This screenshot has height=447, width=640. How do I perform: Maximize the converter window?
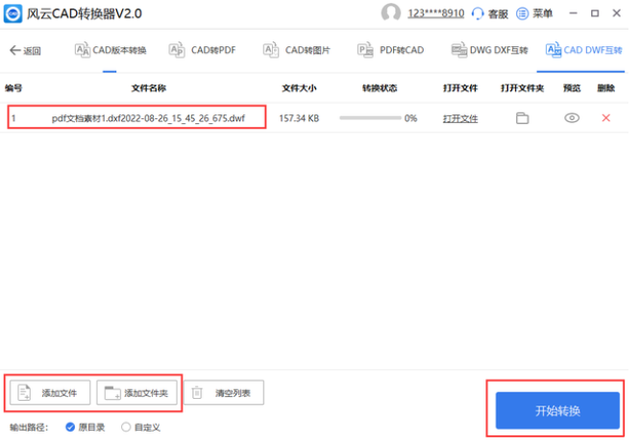595,13
